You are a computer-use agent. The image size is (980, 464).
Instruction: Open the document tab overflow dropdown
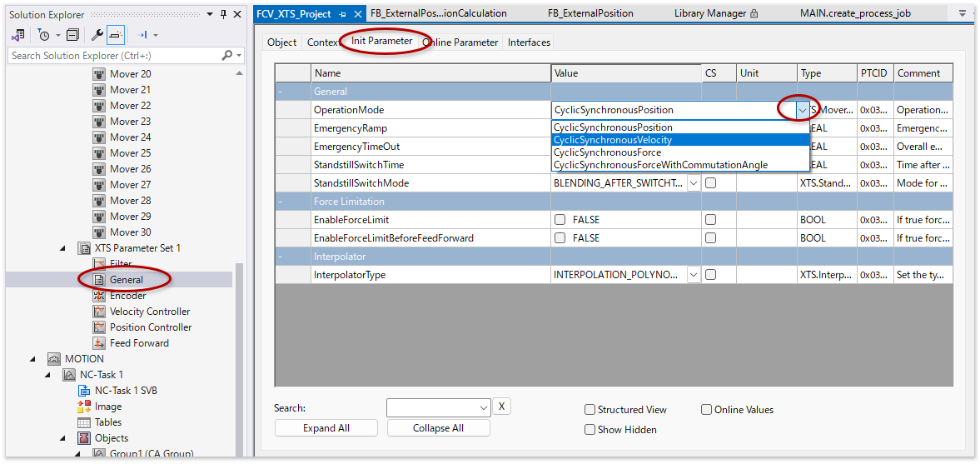963,14
